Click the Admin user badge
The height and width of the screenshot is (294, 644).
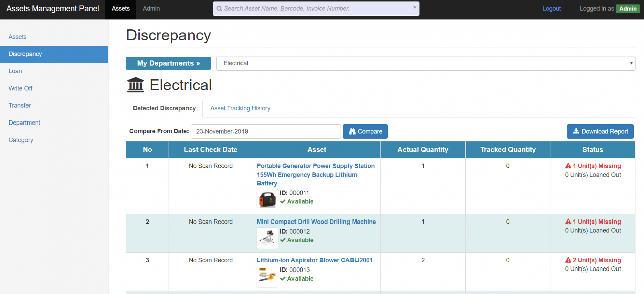[x=628, y=9]
